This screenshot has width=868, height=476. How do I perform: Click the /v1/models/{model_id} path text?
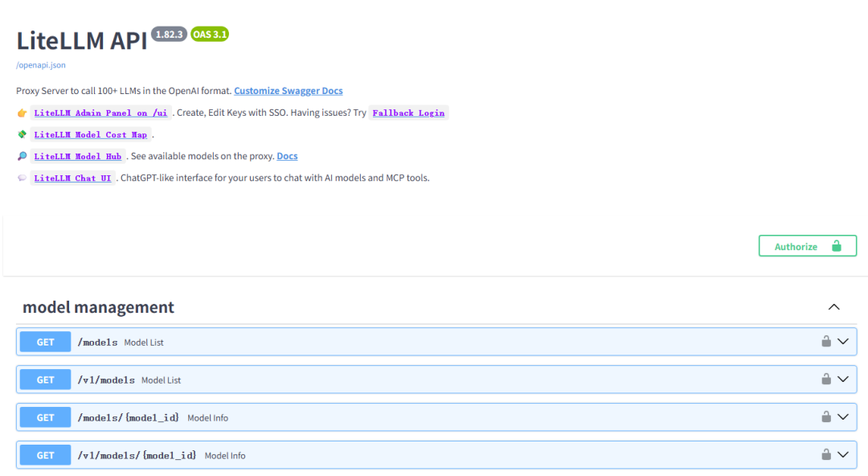coord(137,456)
